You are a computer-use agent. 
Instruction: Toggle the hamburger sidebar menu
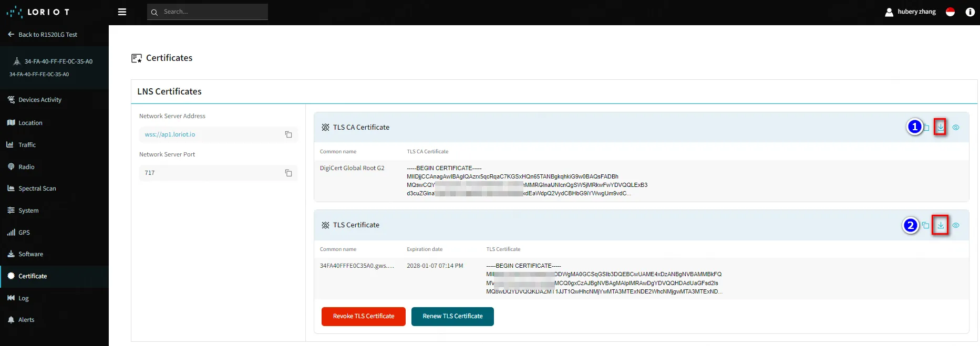point(122,12)
